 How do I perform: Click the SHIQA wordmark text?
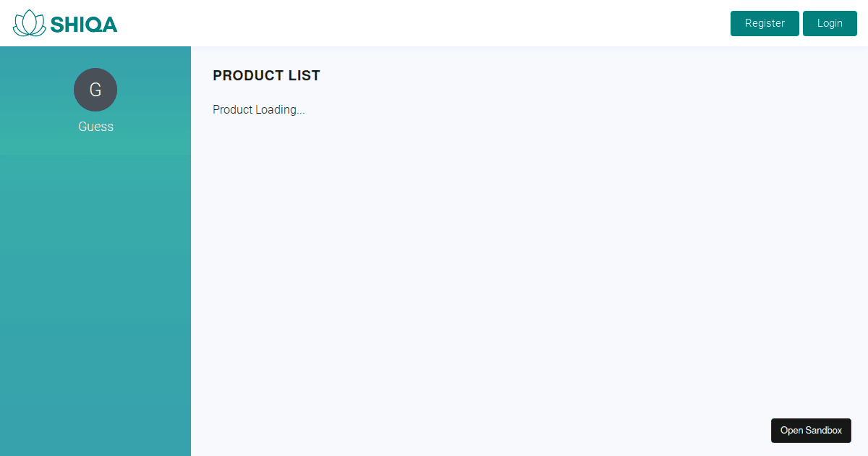82,22
